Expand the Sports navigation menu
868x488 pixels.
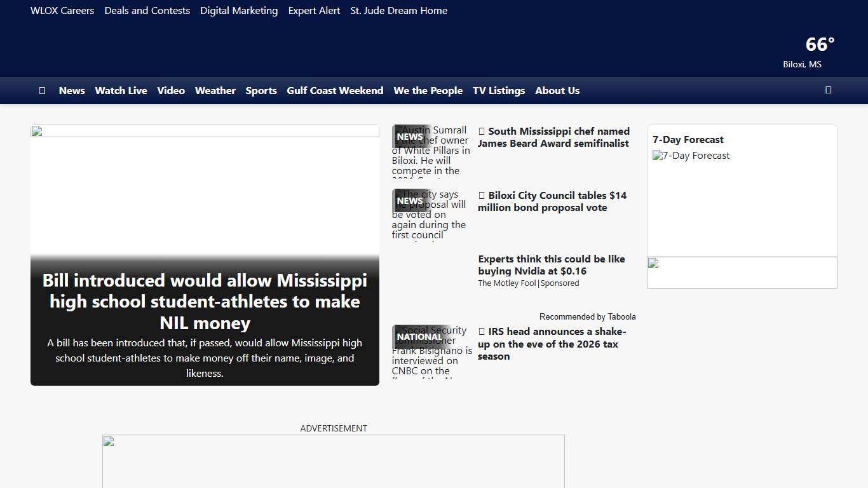click(261, 91)
